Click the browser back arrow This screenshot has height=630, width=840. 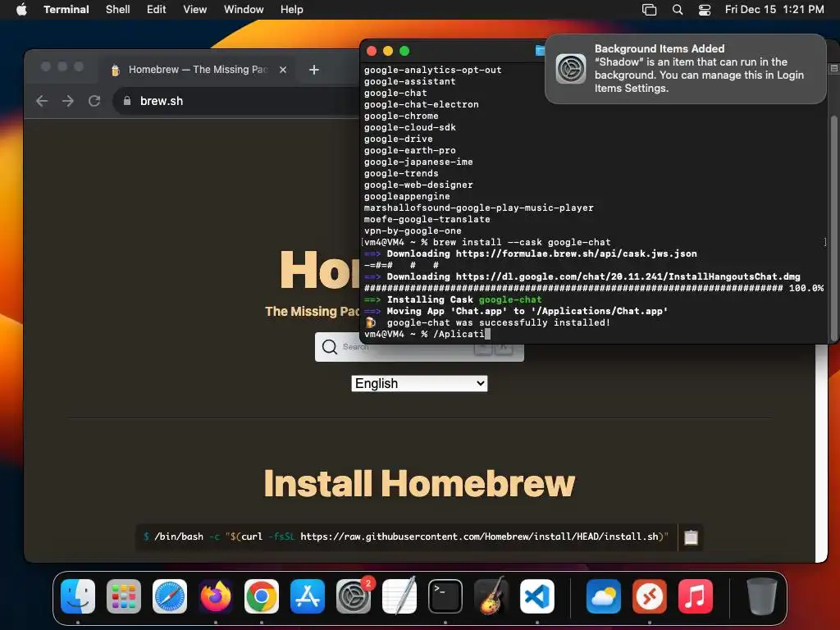click(x=42, y=101)
